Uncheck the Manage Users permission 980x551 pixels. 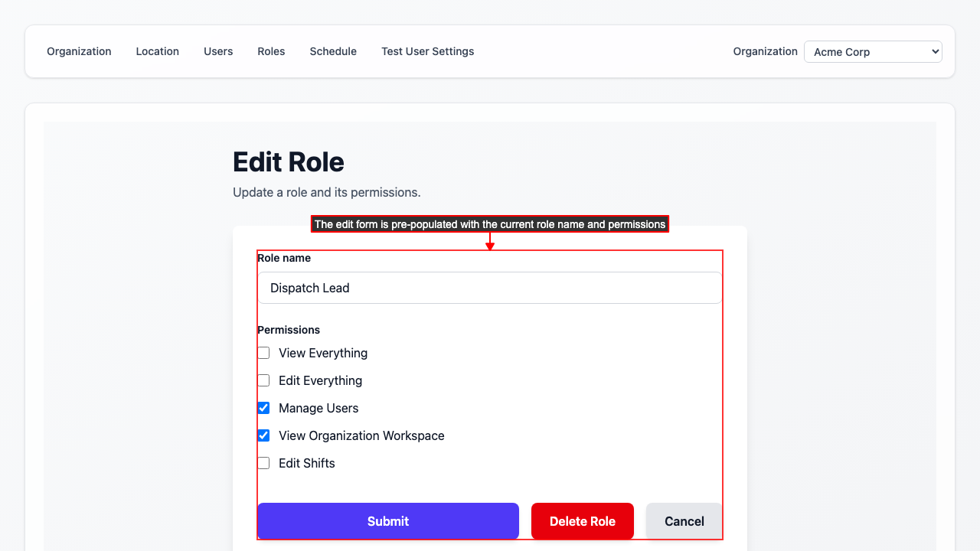point(263,408)
